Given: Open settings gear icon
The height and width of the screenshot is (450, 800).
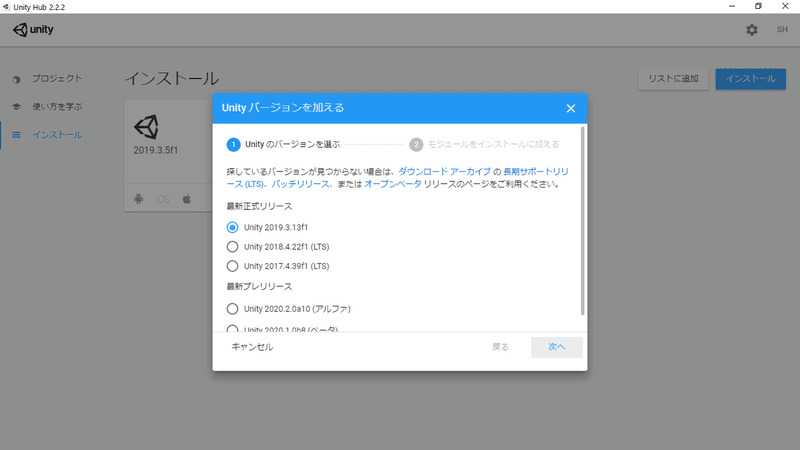Looking at the screenshot, I should coord(752,30).
